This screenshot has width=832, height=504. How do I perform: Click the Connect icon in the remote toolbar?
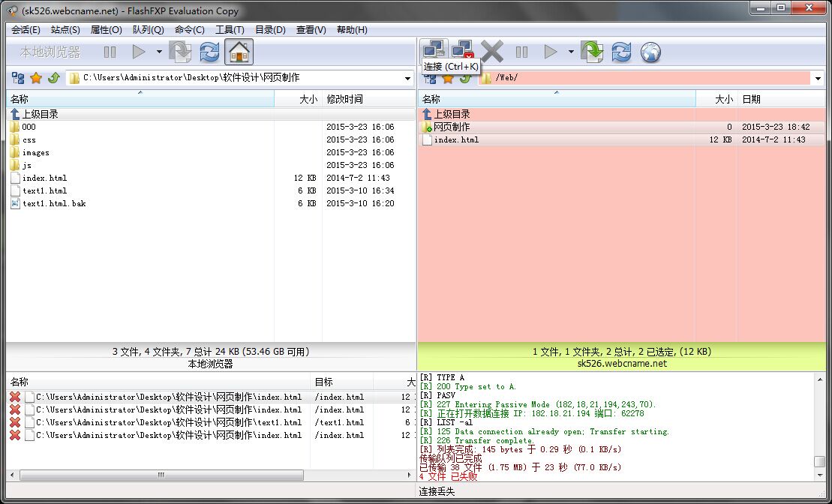[434, 49]
